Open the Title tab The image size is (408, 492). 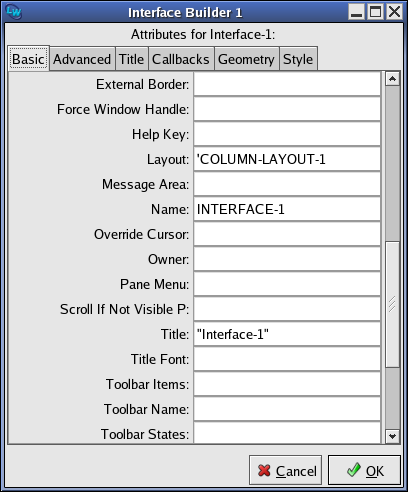(x=132, y=59)
